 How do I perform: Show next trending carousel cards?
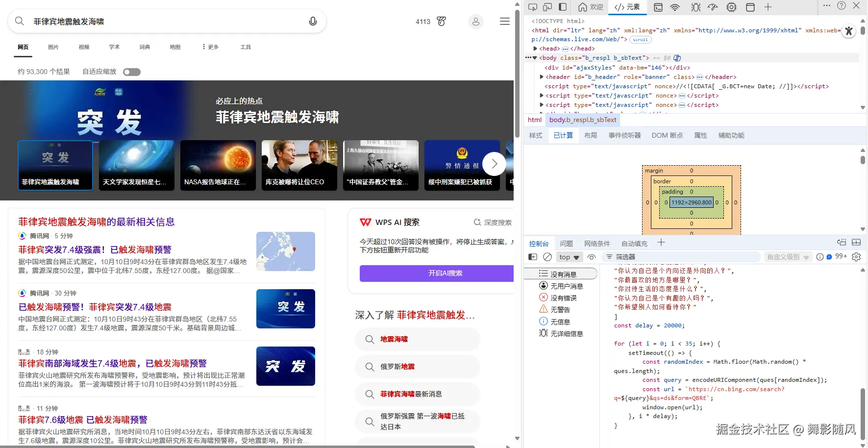click(494, 164)
